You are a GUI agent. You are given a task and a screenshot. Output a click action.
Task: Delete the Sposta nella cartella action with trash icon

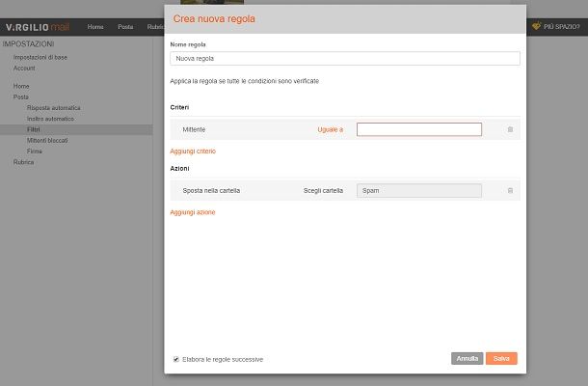tap(510, 190)
